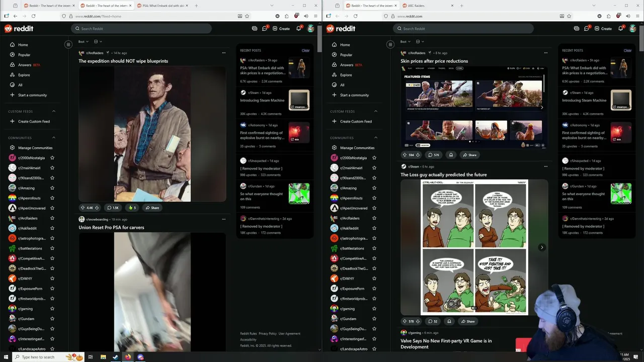Favorite r/ExposurePorn star in ARC Raiders-tab window
Screen dimensions: 644x362
[x=374, y=289]
